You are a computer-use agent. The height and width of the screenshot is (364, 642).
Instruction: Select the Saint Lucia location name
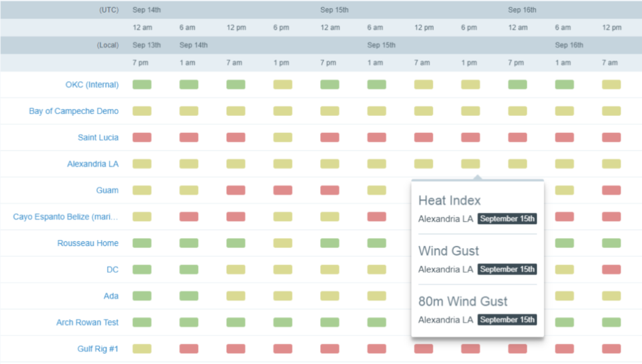pos(98,137)
